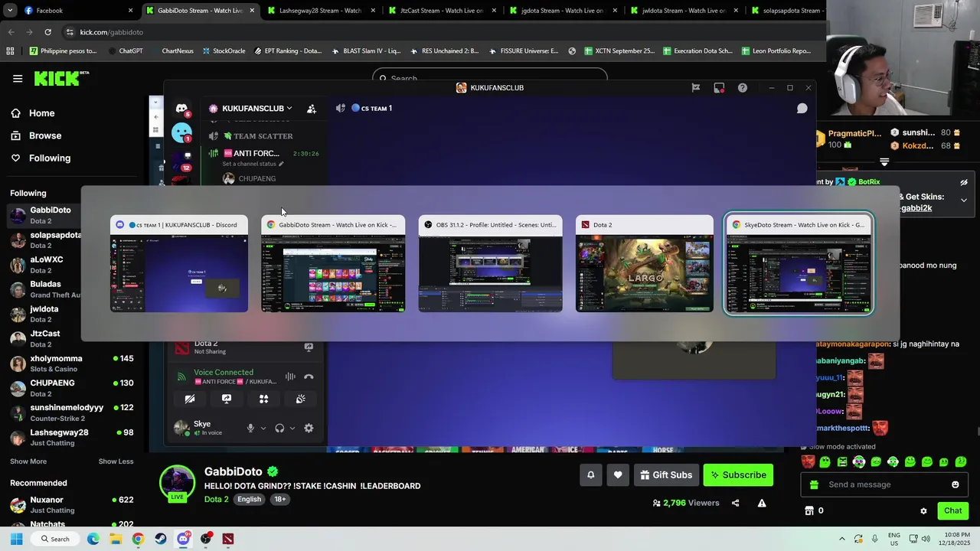Viewport: 980px width, 551px height.
Task: Switch to Lashsegway28 Stream tab
Action: coord(322,11)
